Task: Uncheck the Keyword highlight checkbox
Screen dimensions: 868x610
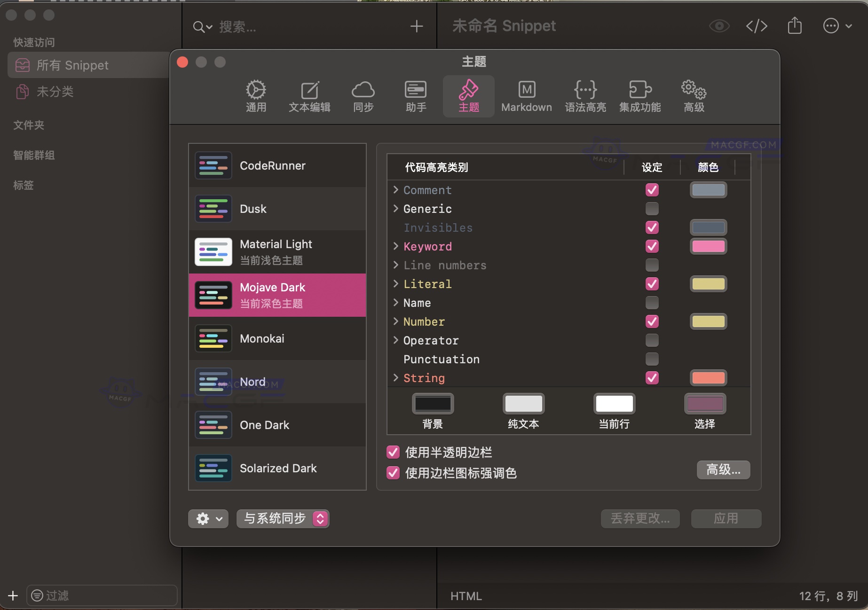Action: [652, 246]
